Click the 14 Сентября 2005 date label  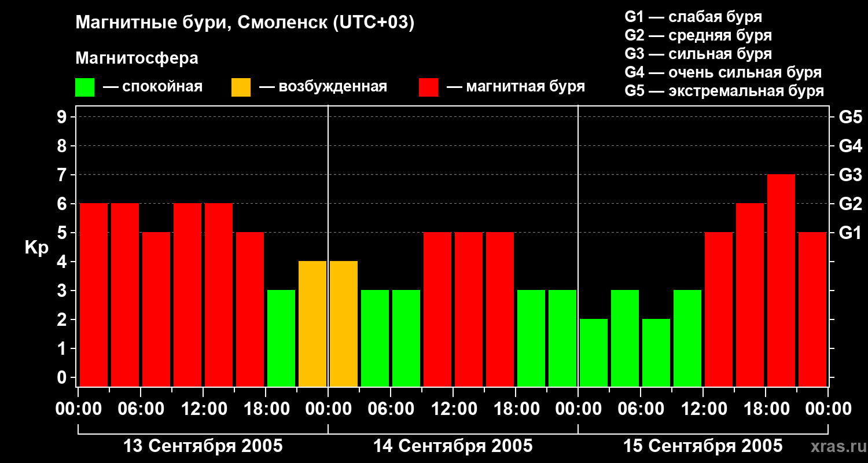(x=453, y=446)
